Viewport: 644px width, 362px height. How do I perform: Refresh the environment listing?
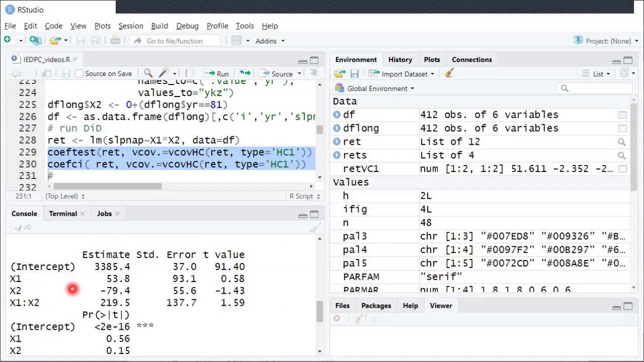click(624, 73)
